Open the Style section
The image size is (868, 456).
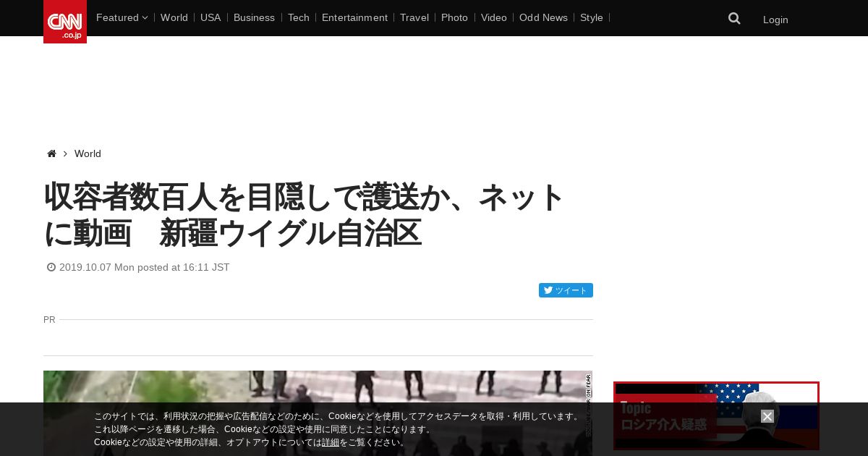pos(592,17)
